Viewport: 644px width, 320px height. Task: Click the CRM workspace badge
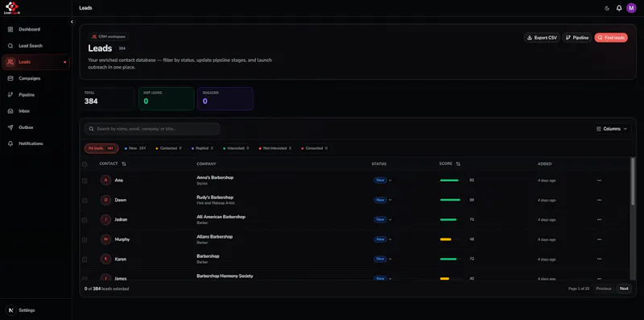pyautogui.click(x=109, y=36)
